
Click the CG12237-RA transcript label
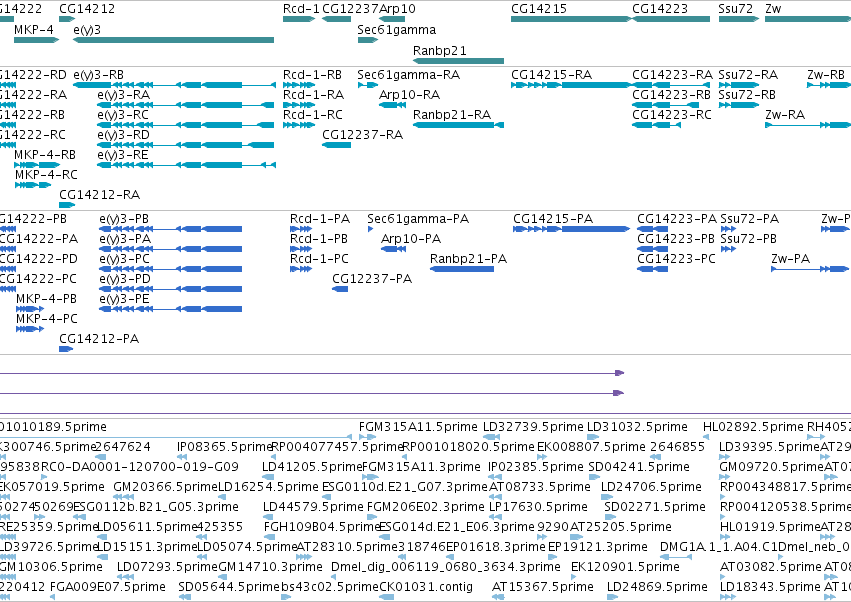click(363, 135)
